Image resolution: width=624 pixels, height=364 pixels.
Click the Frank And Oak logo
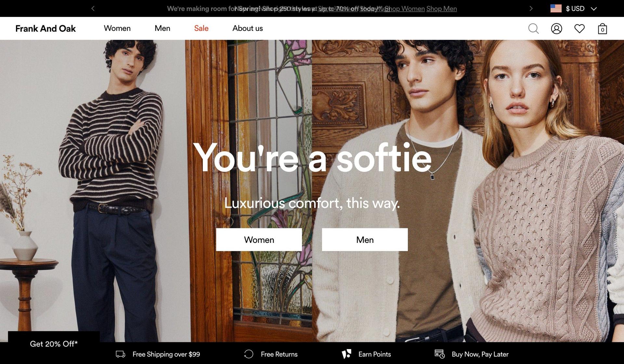tap(45, 28)
